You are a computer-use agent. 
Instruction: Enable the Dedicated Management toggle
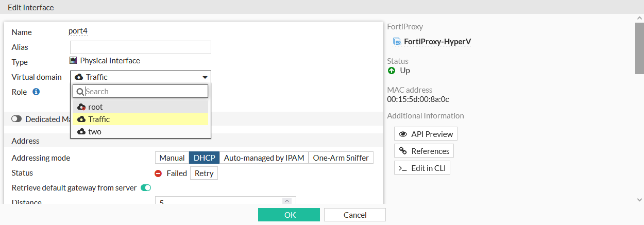coord(17,119)
